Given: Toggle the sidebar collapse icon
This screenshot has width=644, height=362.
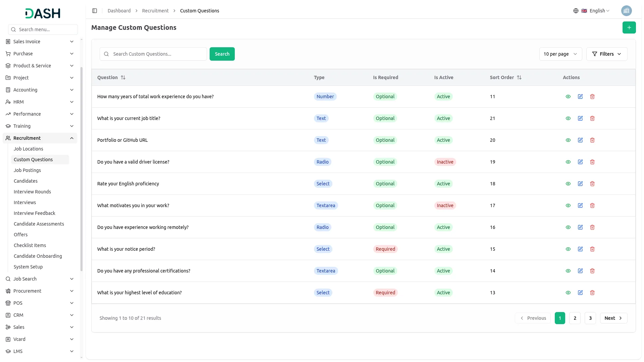Looking at the screenshot, I should click(x=95, y=11).
